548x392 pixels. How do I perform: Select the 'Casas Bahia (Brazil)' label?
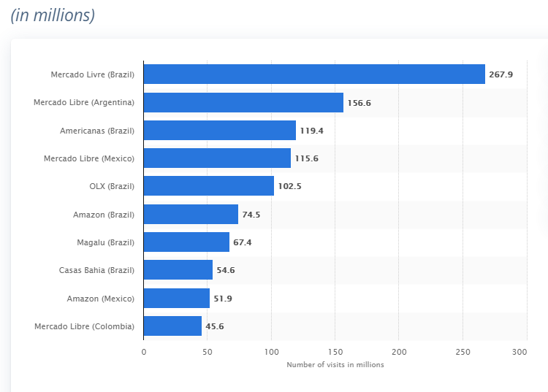click(x=96, y=270)
